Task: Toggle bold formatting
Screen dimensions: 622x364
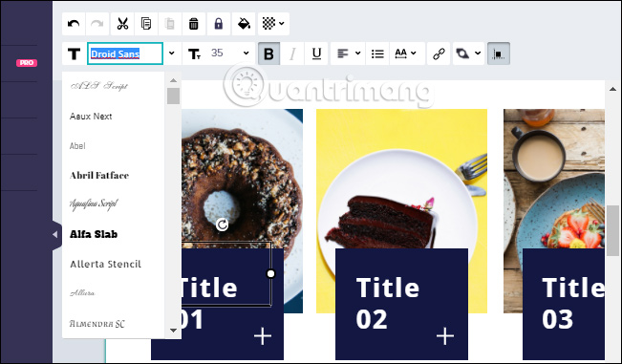Action: coord(268,54)
